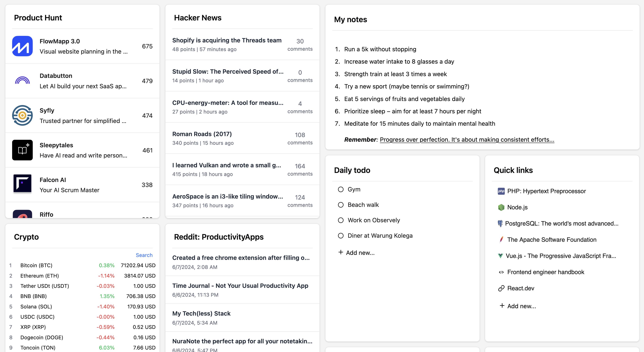Image resolution: width=644 pixels, height=352 pixels.
Task: Open Node.js quick link text
Action: [x=517, y=207]
